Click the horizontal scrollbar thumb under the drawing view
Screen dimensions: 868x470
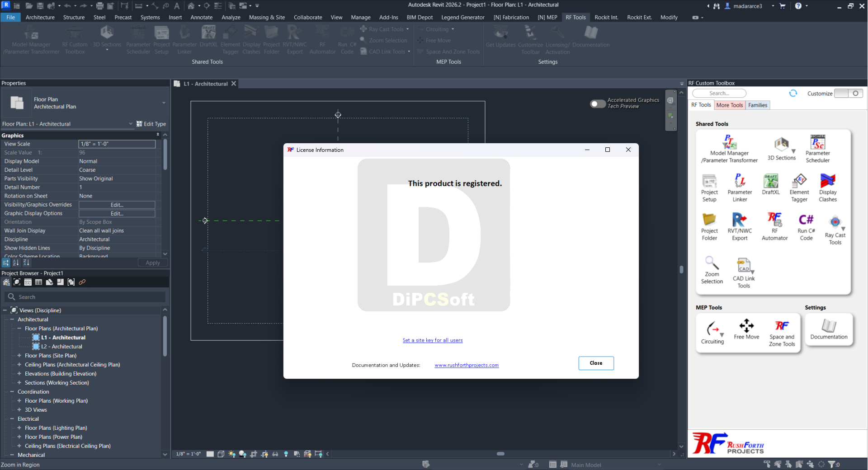pyautogui.click(x=500, y=454)
